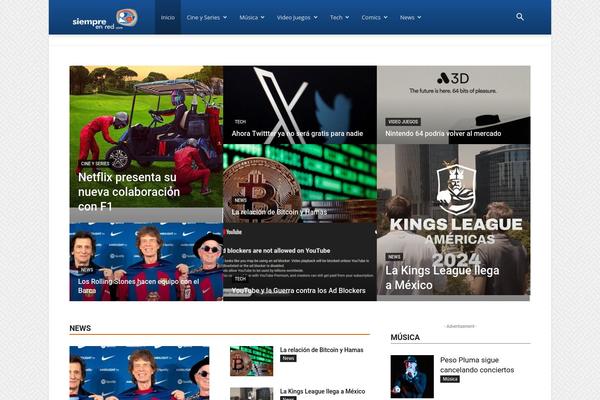Open the Nintendo 64 headline
Viewport: 600px width, 400px height.
(443, 134)
